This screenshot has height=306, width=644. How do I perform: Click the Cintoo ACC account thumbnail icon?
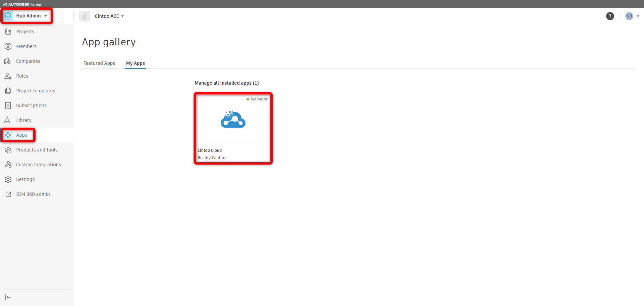click(x=84, y=16)
